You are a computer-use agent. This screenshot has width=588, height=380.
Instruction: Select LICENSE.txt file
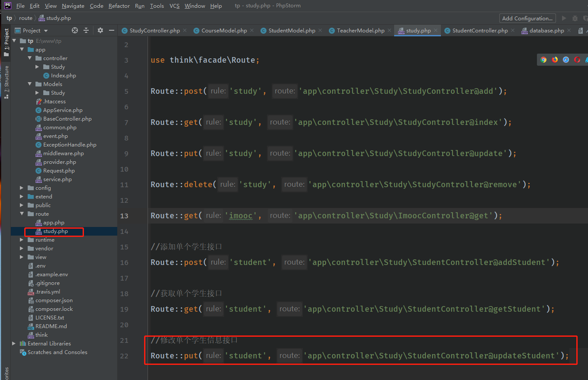[x=49, y=317]
